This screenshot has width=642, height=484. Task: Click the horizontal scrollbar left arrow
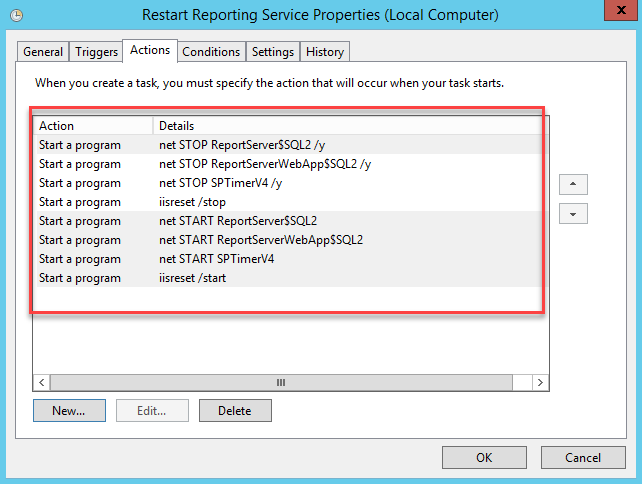point(43,383)
